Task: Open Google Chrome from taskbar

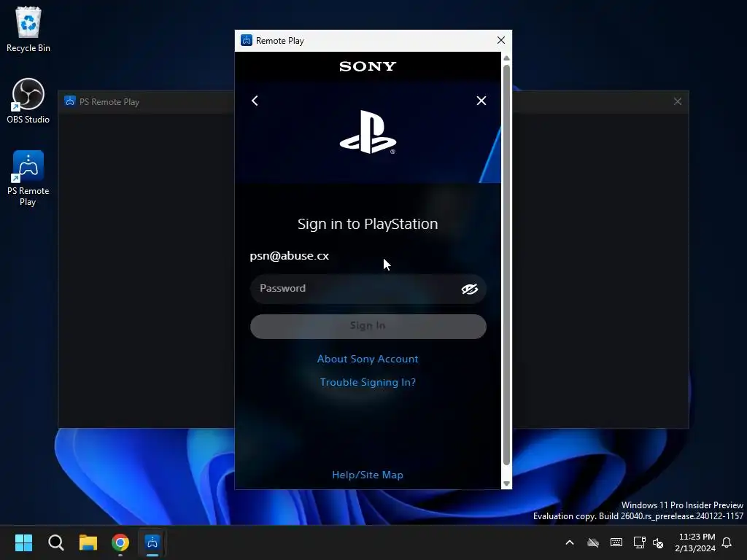Action: pos(120,542)
